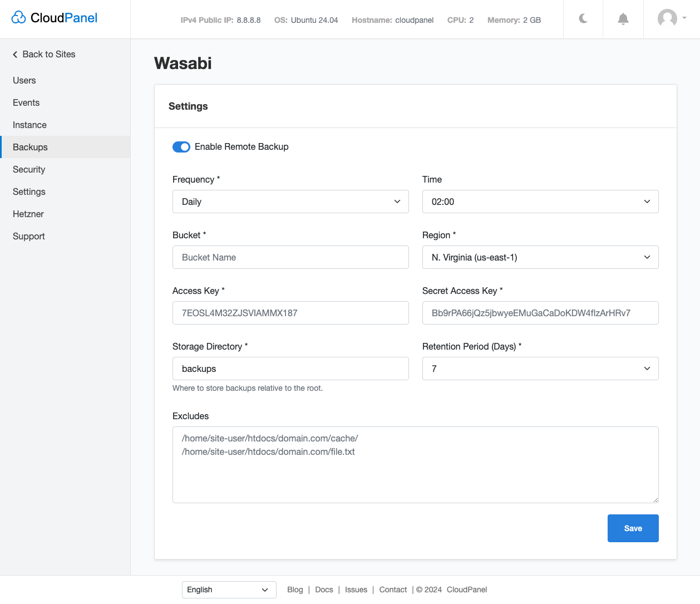700x604 pixels.
Task: Save the Wasabi backup settings
Action: 633,528
